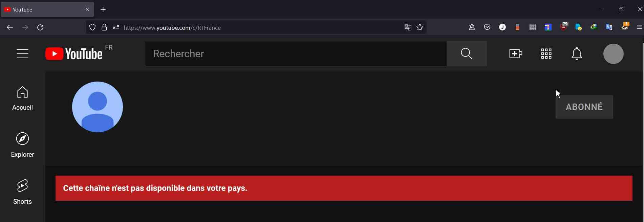Open a new browser tab
Image resolution: width=644 pixels, height=222 pixels.
[x=103, y=9]
